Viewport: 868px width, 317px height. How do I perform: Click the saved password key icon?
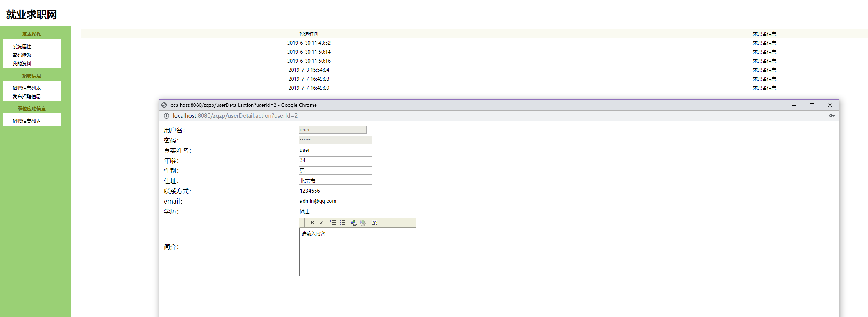832,116
